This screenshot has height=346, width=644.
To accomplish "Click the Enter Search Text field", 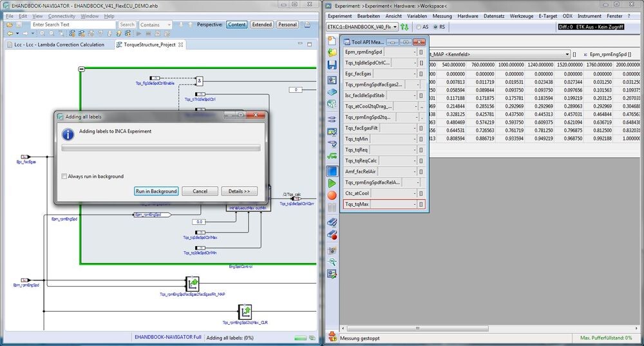I will (73, 24).
